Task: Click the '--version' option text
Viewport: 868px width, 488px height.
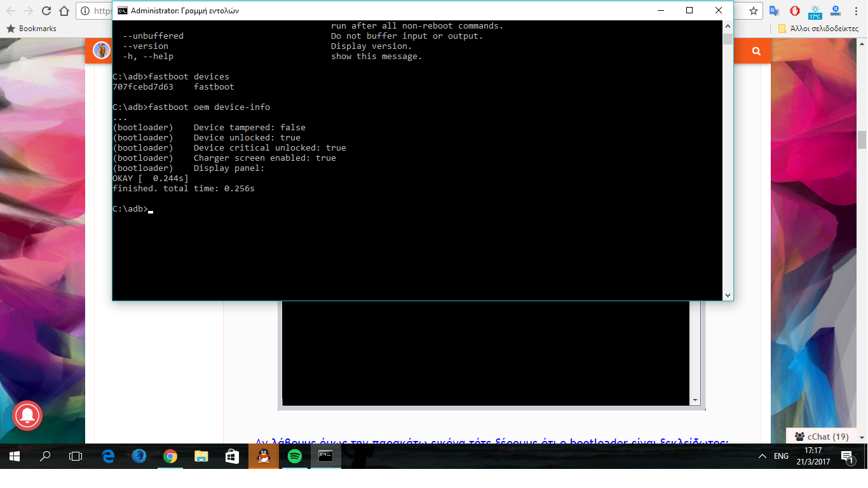Action: [146, 46]
